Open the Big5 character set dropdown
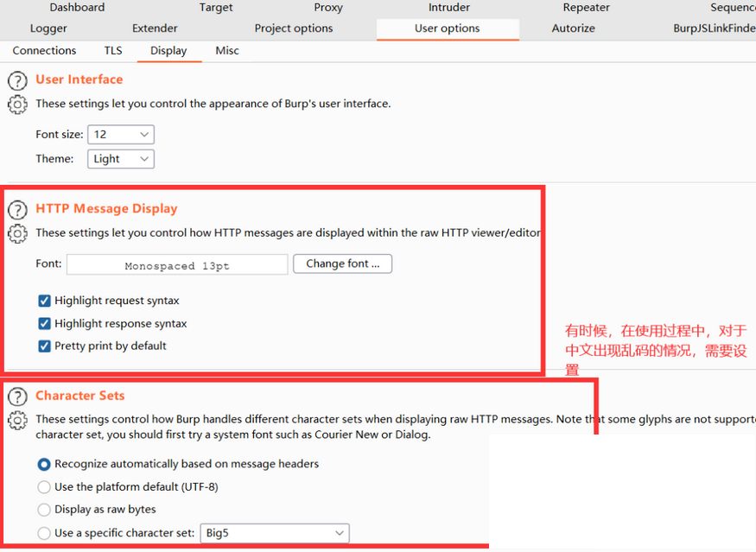Screen dimensions: 756x552 [x=275, y=533]
